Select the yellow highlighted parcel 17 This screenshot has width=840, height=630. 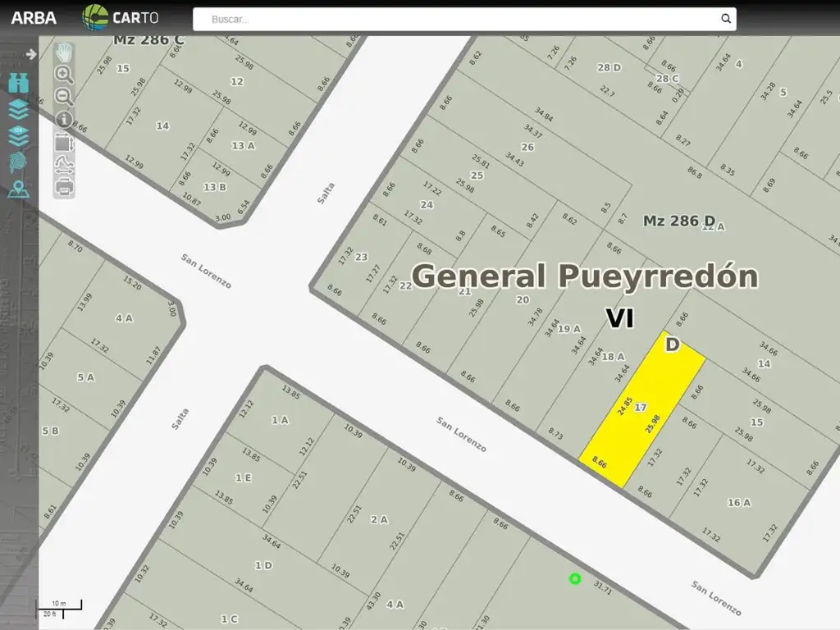tap(643, 410)
